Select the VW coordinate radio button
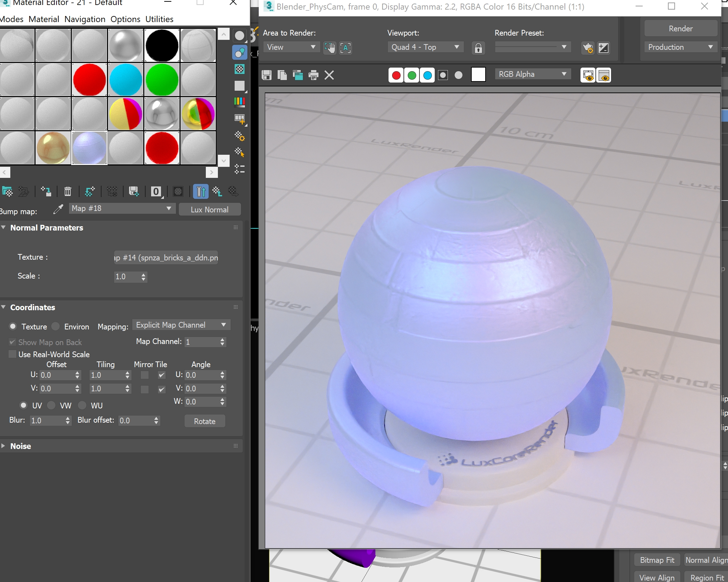728x582 pixels. point(52,405)
